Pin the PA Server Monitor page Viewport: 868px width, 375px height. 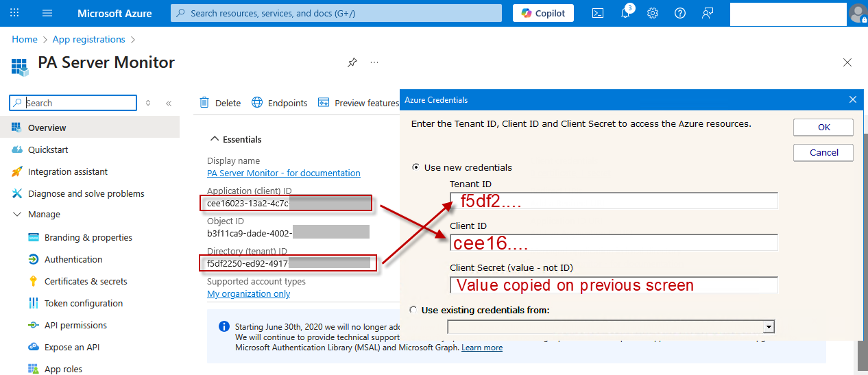pyautogui.click(x=352, y=62)
